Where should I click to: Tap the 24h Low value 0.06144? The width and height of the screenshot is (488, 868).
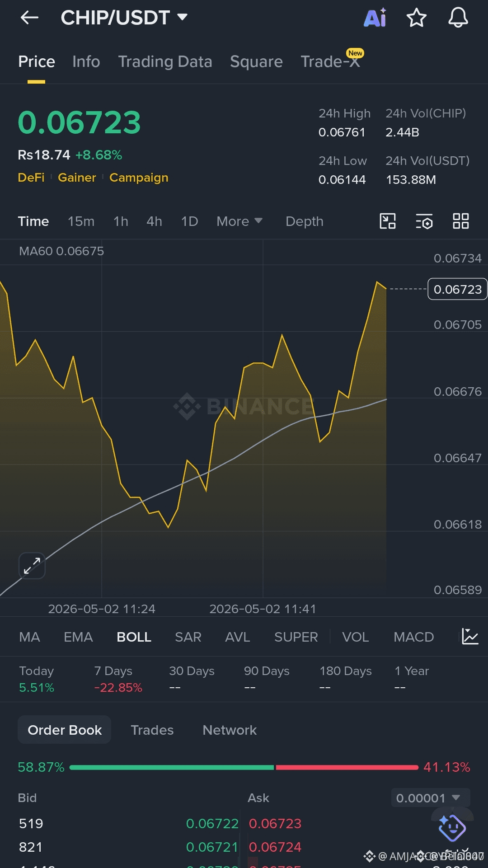[x=342, y=180]
